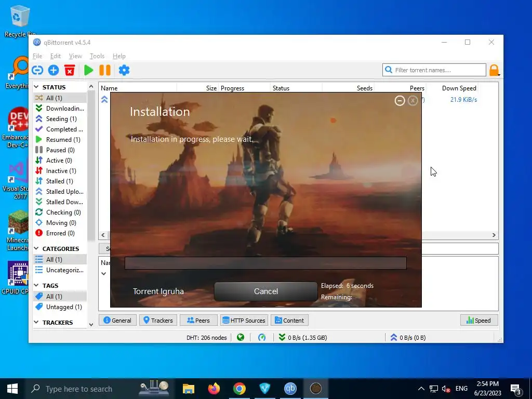The width and height of the screenshot is (532, 399).
Task: Select the Resumed (1) filter
Action: click(60, 139)
